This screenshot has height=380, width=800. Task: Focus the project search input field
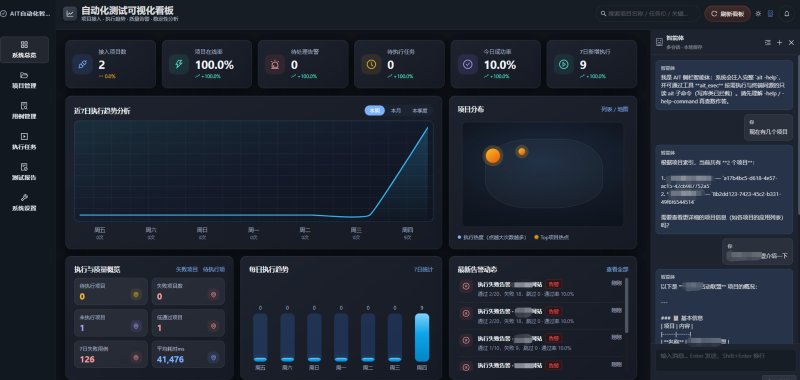coord(648,14)
